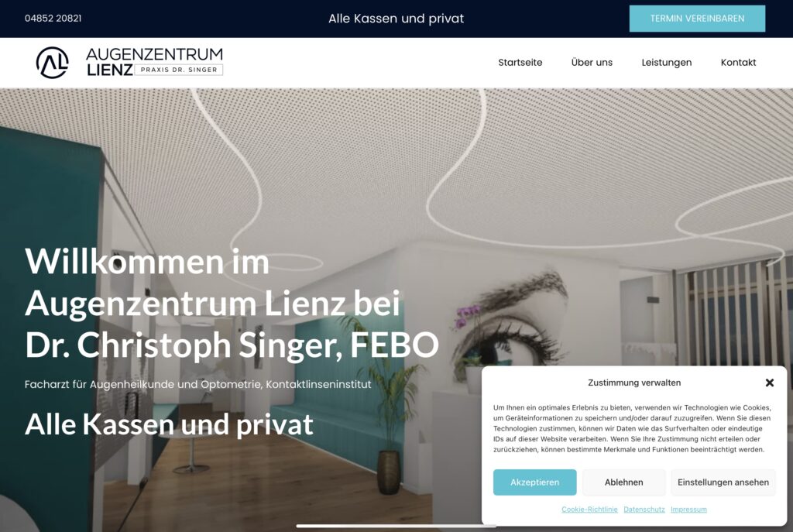Open the Über uns page

click(x=592, y=63)
